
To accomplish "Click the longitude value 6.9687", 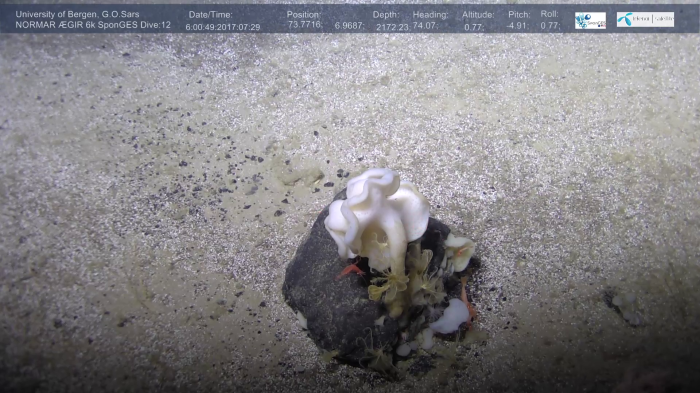I will pos(349,26).
